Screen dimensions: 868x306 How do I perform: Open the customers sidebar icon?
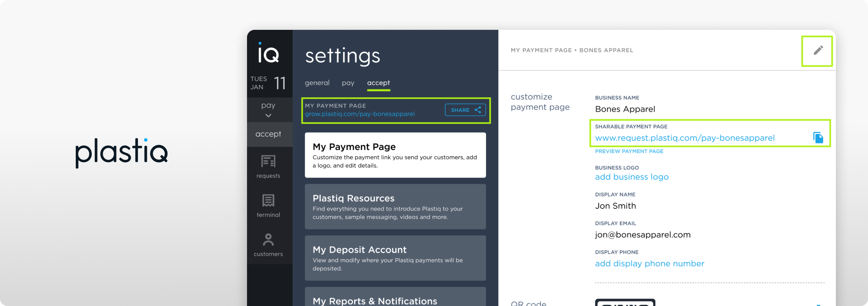(268, 239)
